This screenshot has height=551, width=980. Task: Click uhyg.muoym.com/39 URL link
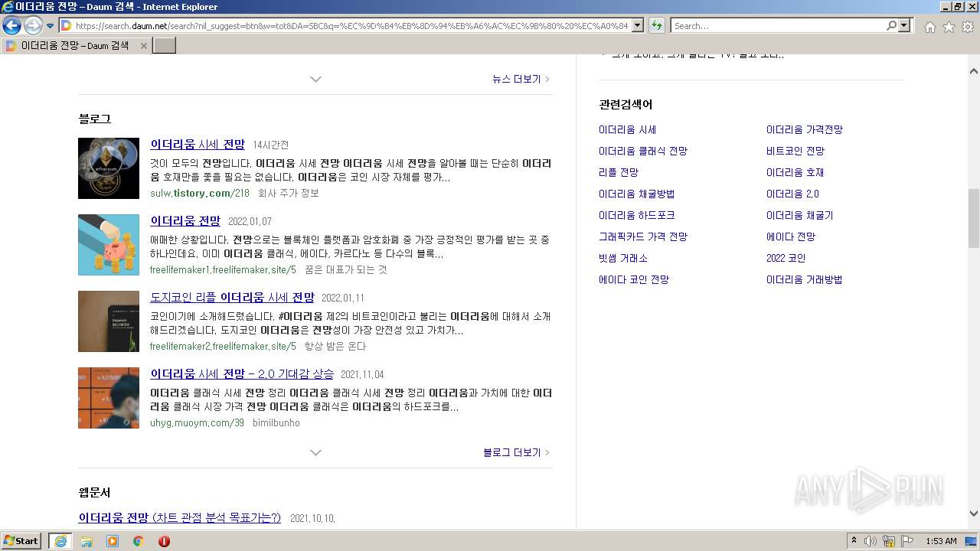[x=197, y=423]
